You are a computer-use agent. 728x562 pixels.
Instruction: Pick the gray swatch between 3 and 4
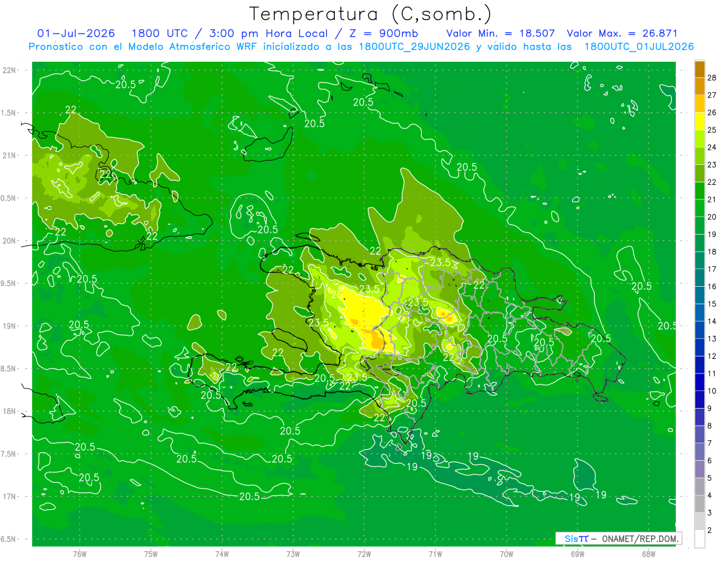pos(699,504)
